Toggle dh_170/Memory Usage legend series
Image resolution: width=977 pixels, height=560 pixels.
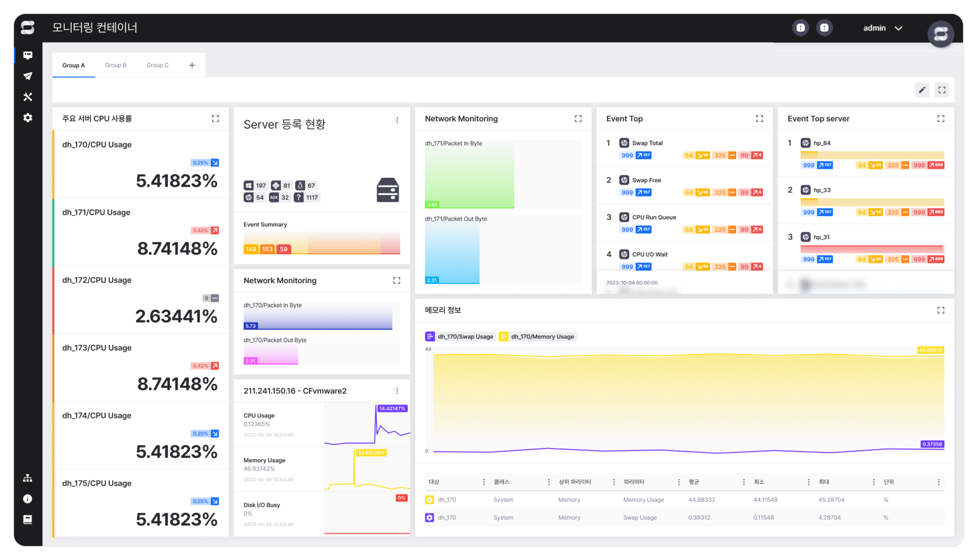tap(537, 337)
